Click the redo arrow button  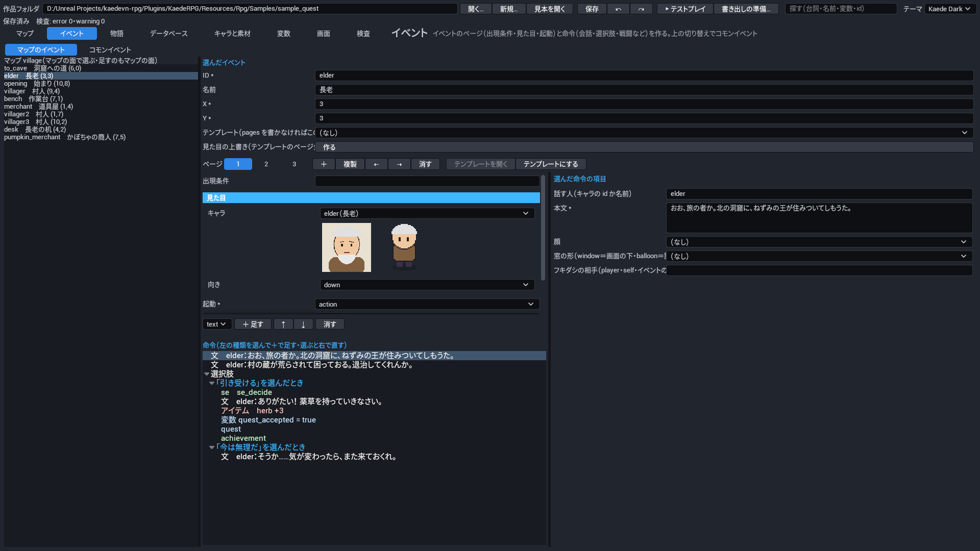pos(641,9)
